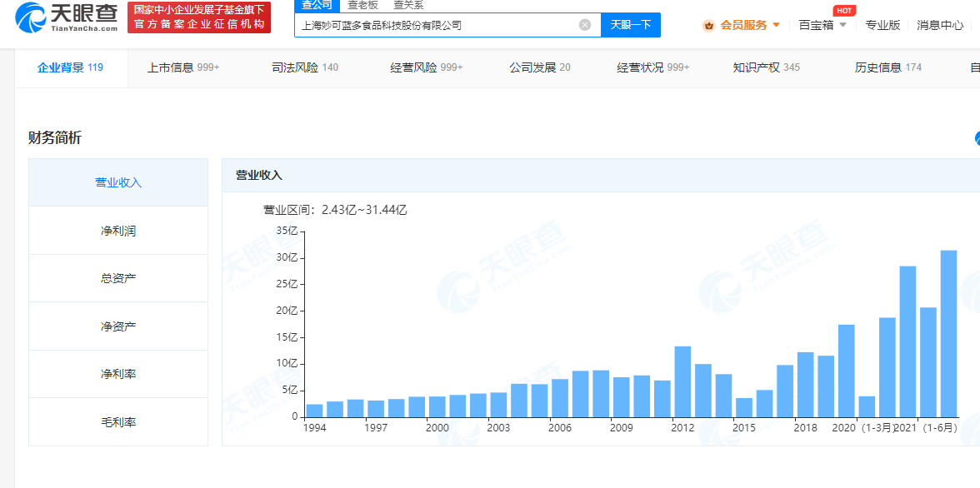The image size is (980, 488).
Task: Click the 2015 revenue bar
Action: [x=743, y=407]
